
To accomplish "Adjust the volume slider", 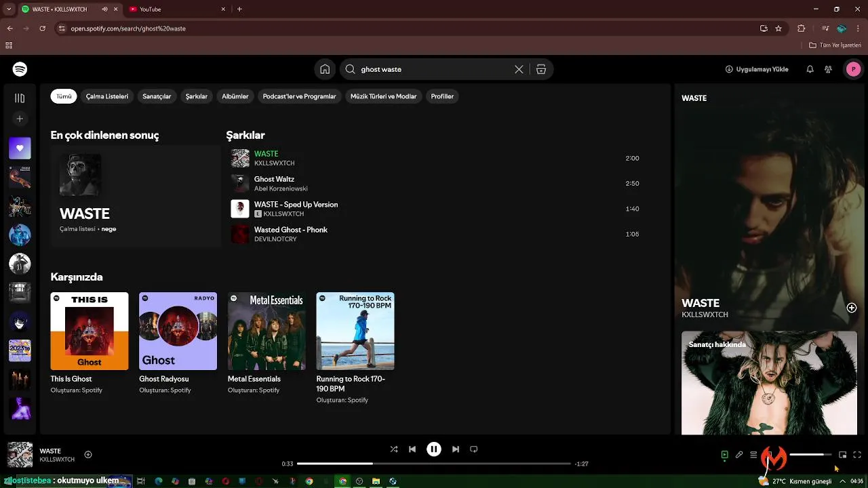I will coord(810,455).
